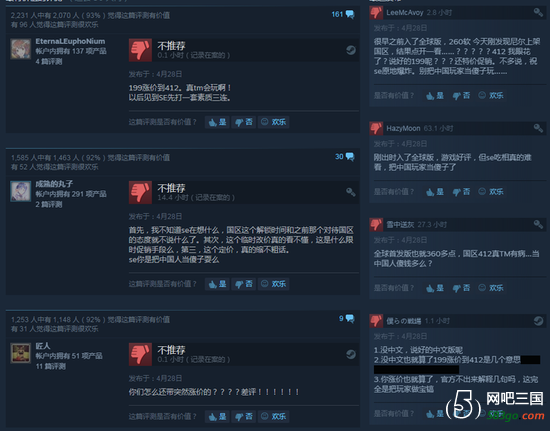This screenshot has height=431, width=550.
Task: Open the 9 comments speech bubble icon
Action: [350, 318]
